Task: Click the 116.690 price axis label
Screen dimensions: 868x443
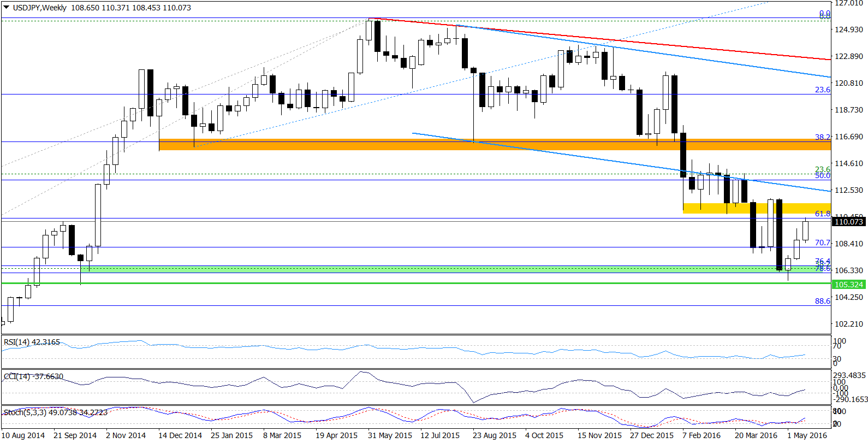Action: (x=849, y=137)
